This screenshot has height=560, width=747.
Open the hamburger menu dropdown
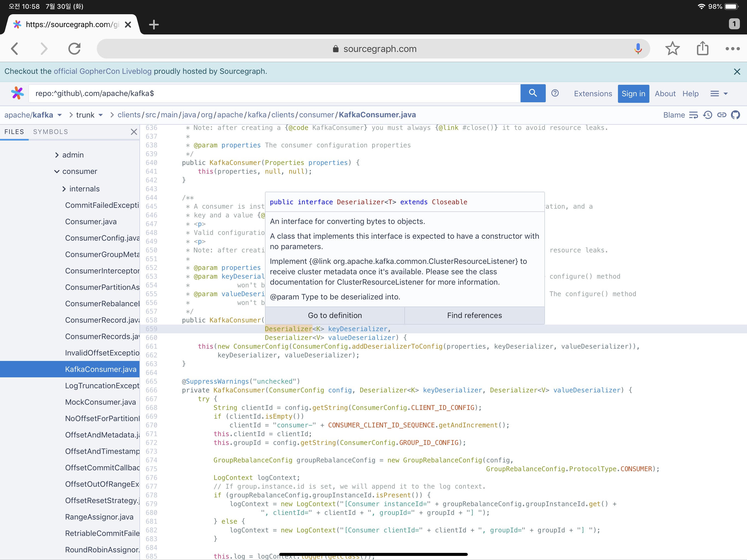point(719,94)
